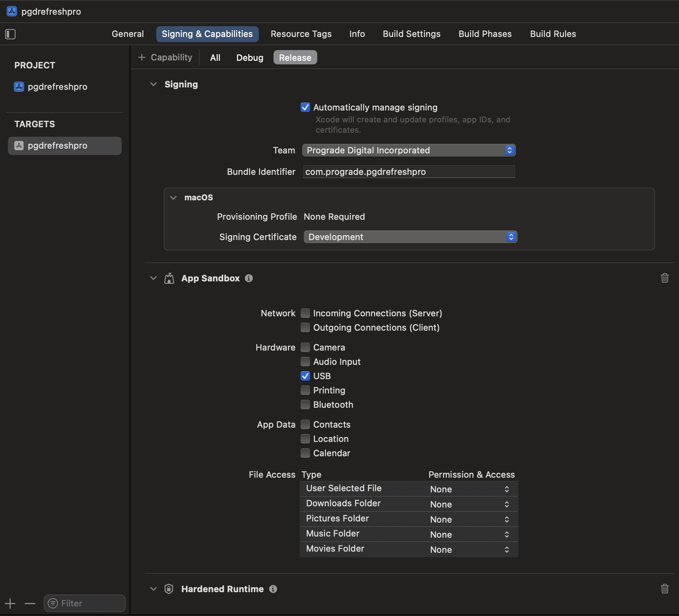
Task: Open the Team dropdown
Action: pyautogui.click(x=409, y=150)
